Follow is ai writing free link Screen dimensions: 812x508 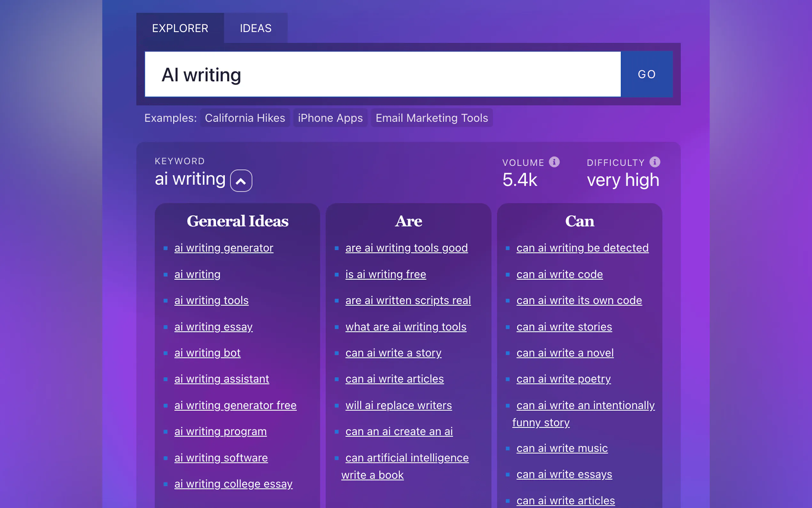385,274
